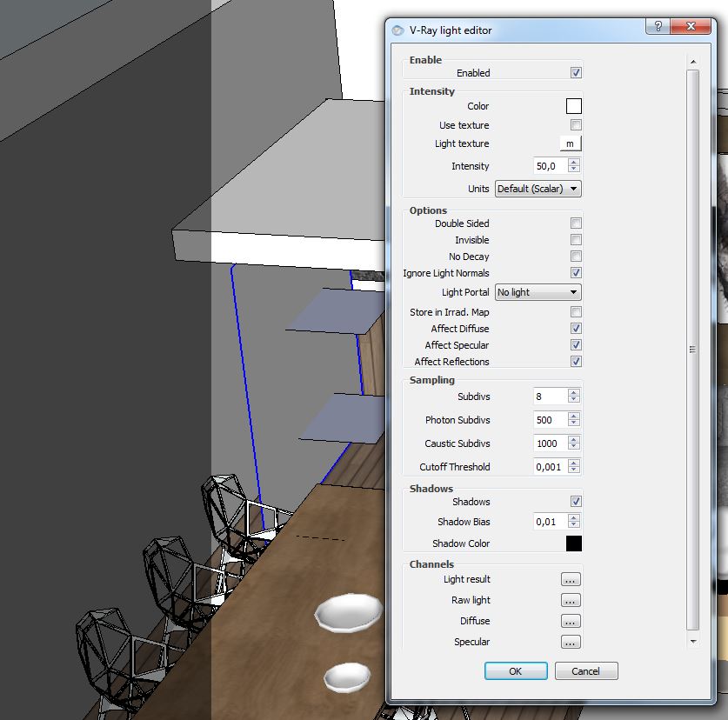Open the white light Color swatch
Screen dimensions: 728x720
573,106
